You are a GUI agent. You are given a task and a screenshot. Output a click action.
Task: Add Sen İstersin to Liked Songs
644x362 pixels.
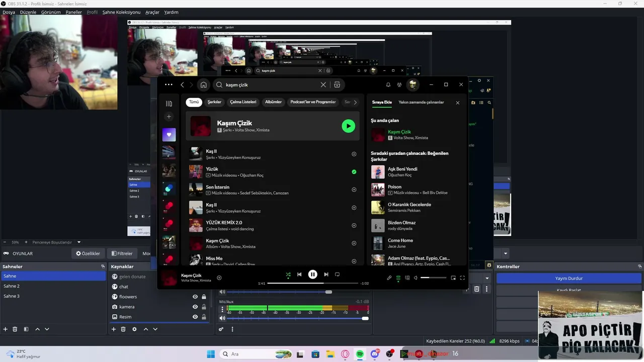click(x=354, y=190)
